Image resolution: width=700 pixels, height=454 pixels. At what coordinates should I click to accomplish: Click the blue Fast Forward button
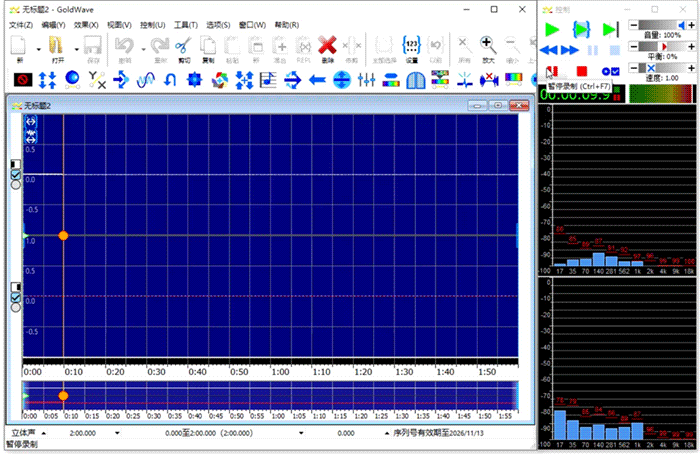[x=570, y=50]
